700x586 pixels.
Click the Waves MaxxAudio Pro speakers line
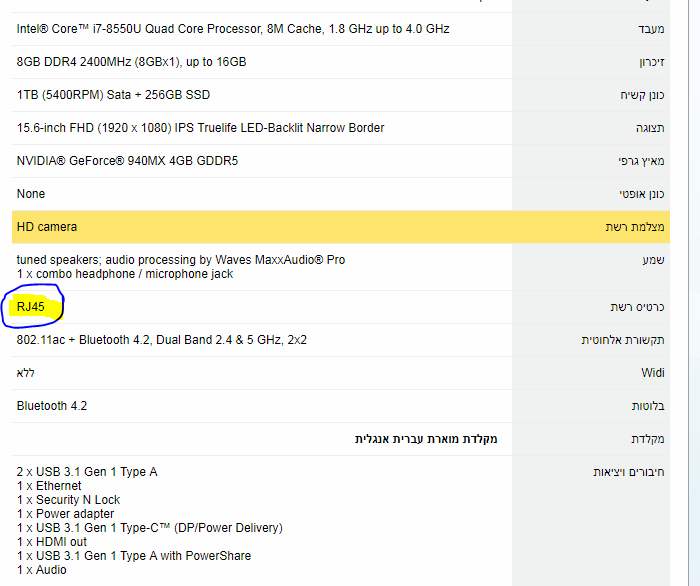[181, 260]
